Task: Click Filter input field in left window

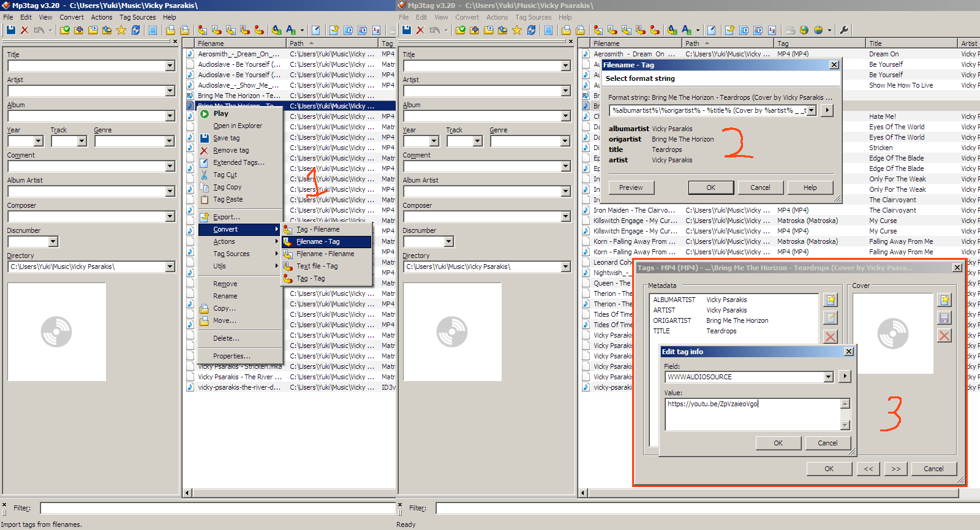Action: coord(219,508)
